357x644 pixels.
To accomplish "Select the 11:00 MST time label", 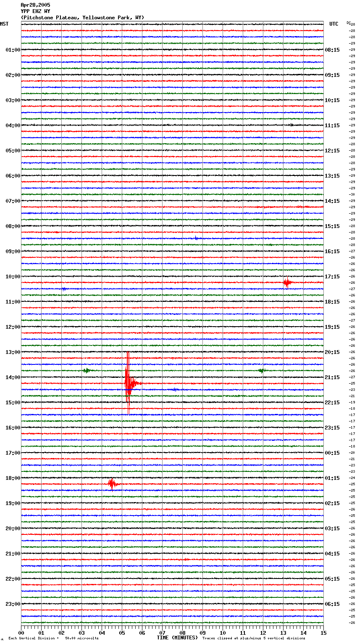I will (x=13, y=302).
